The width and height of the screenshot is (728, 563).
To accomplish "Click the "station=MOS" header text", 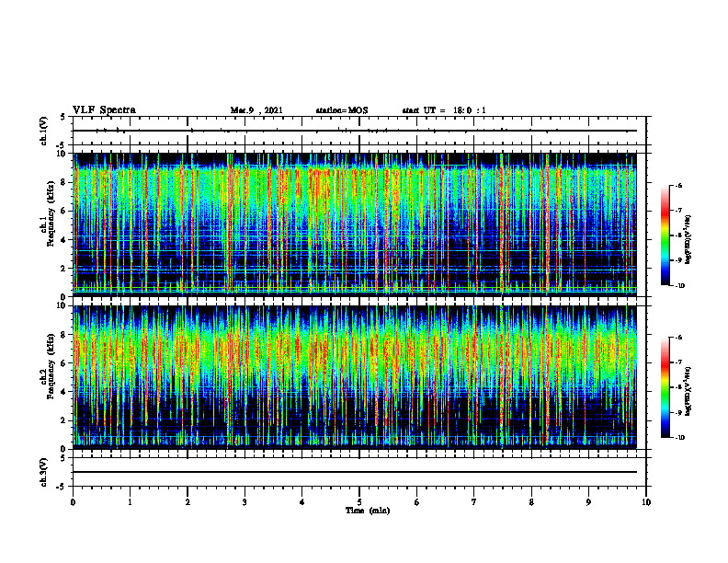I will (x=342, y=110).
